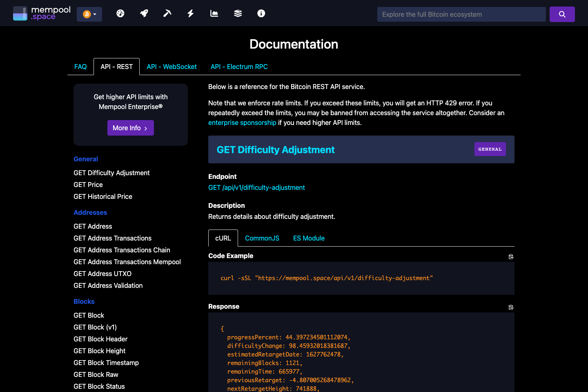Copy the curl code example to clipboard
588x392 pixels.
(511, 256)
